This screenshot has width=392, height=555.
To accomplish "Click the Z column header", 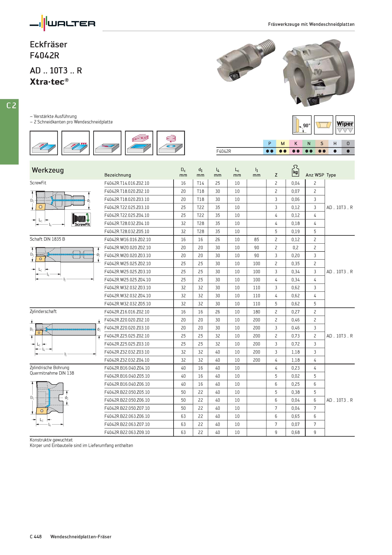I will click(276, 175).
